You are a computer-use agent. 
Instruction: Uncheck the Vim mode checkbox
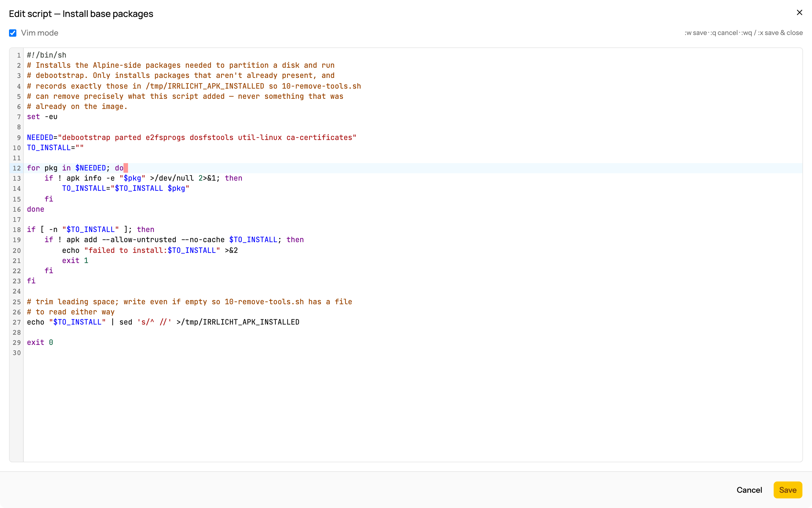point(13,33)
